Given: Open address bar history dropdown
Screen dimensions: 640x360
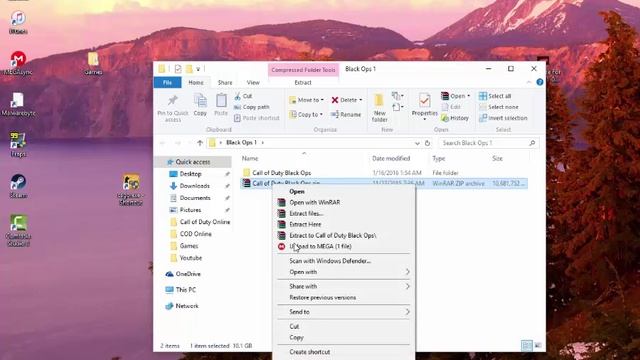Looking at the screenshot, I should click(x=417, y=143).
